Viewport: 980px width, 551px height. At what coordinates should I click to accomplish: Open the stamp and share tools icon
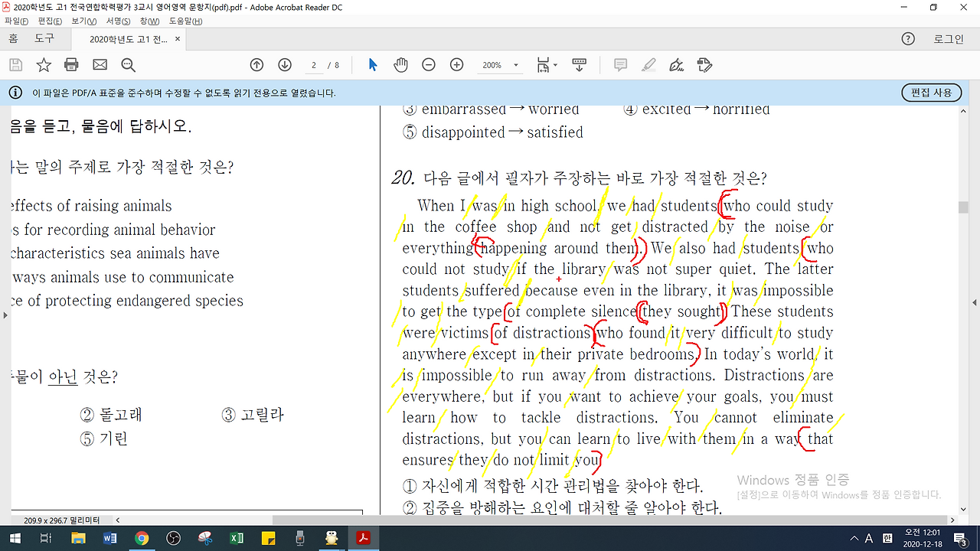click(x=705, y=65)
